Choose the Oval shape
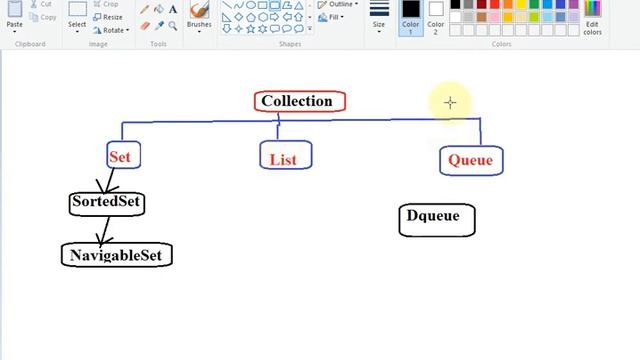 pos(251,5)
